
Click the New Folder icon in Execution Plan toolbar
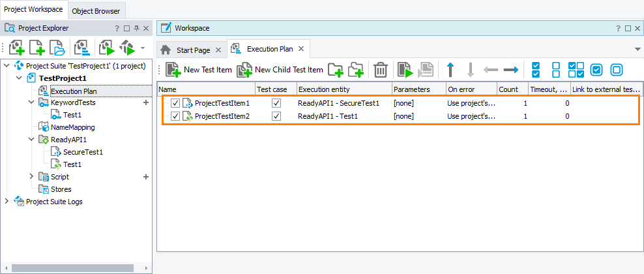point(336,70)
